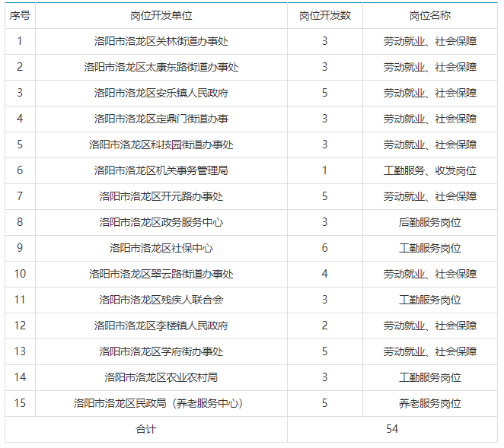This screenshot has height=448, width=504.
Task: Click the 合计 cell in the last row
Action: coord(146,429)
